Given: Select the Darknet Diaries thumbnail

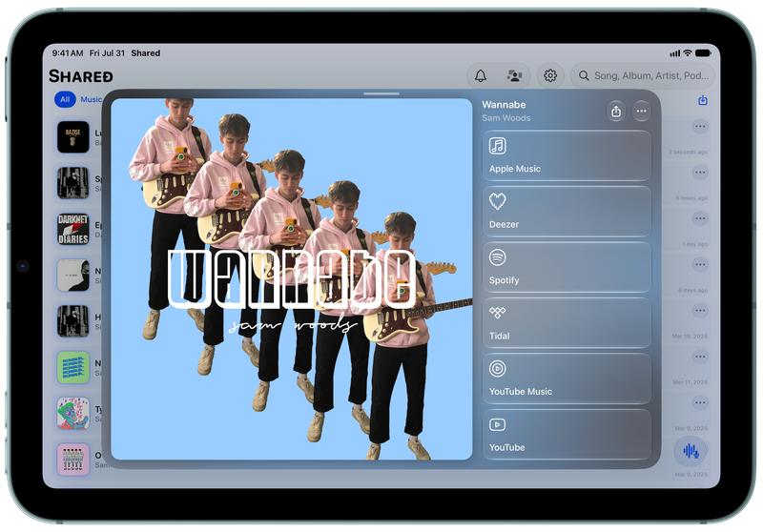Looking at the screenshot, I should pos(73,229).
